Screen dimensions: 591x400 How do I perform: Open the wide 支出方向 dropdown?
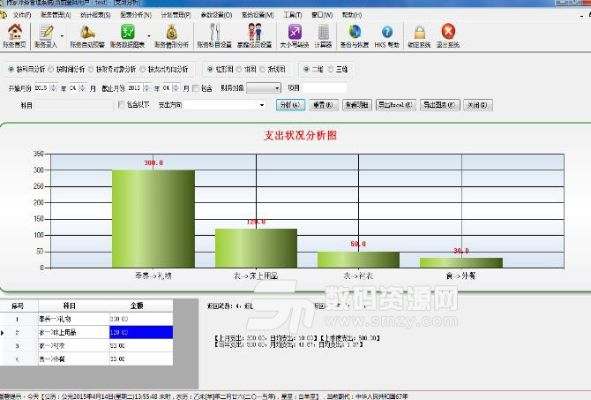click(x=225, y=105)
